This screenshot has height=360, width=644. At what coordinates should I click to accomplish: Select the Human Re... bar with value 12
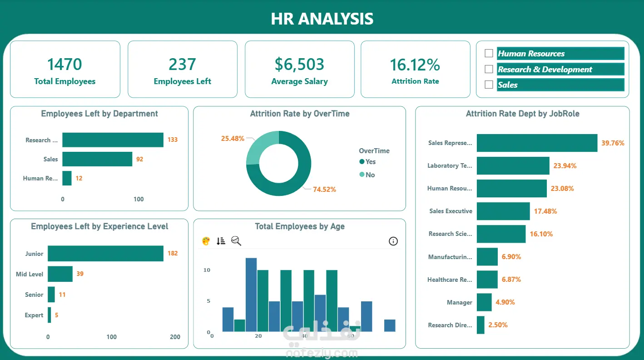67,178
